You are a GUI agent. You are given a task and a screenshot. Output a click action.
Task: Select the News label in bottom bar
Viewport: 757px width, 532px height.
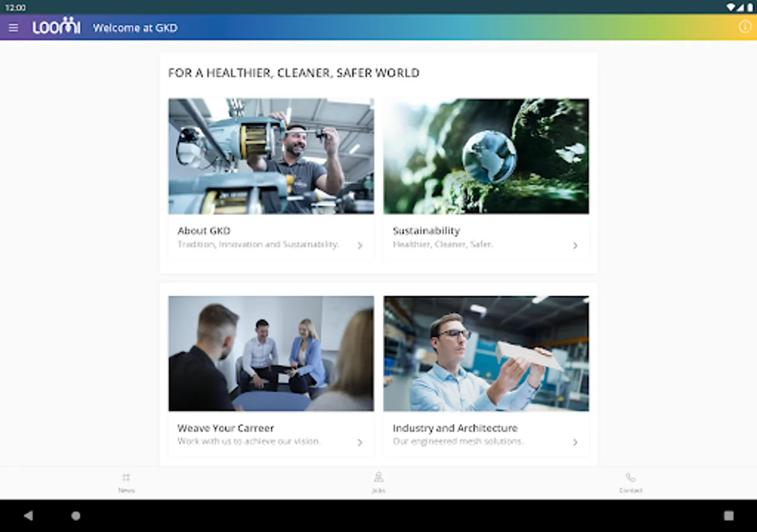click(x=126, y=490)
